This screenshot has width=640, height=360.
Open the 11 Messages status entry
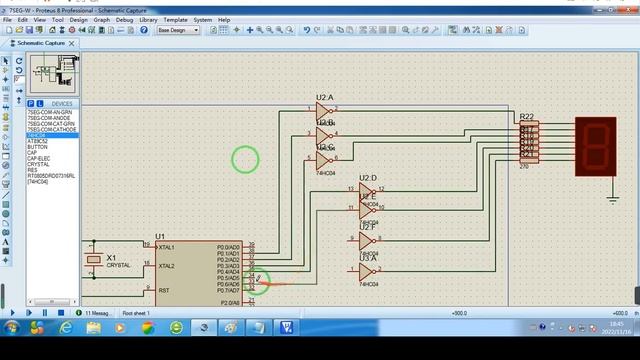click(93, 313)
